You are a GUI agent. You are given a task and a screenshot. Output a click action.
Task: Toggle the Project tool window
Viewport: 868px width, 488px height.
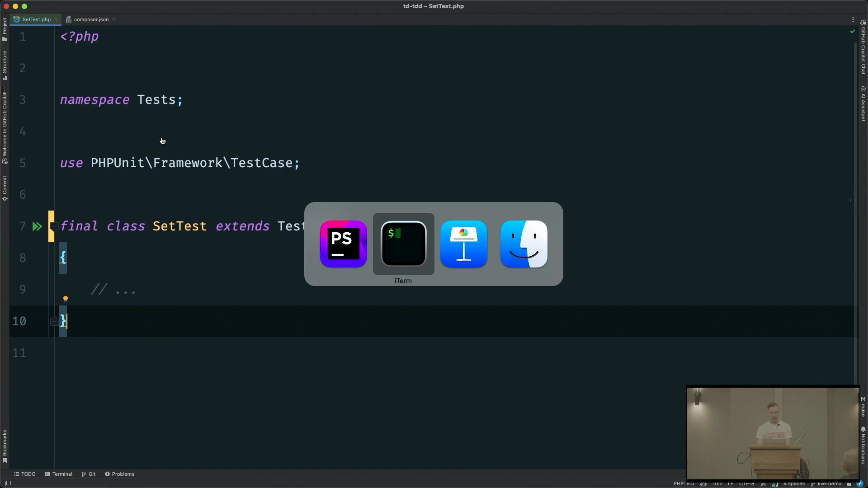pos(5,29)
